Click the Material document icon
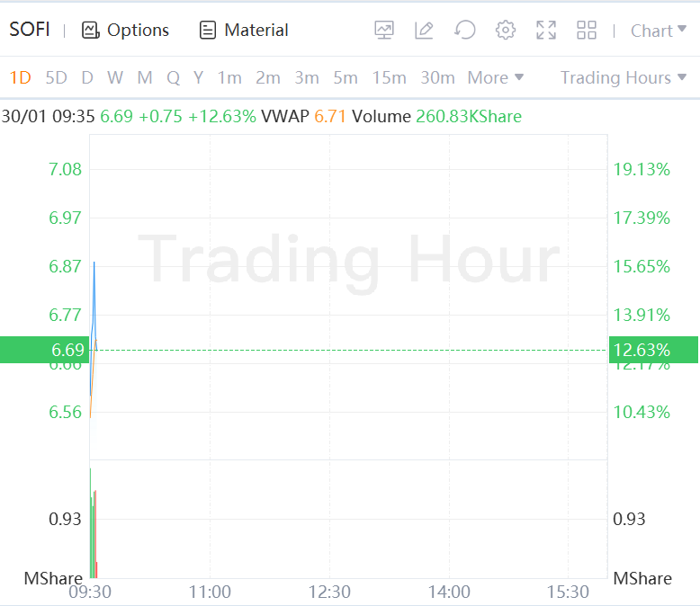700x606 pixels. coord(208,31)
